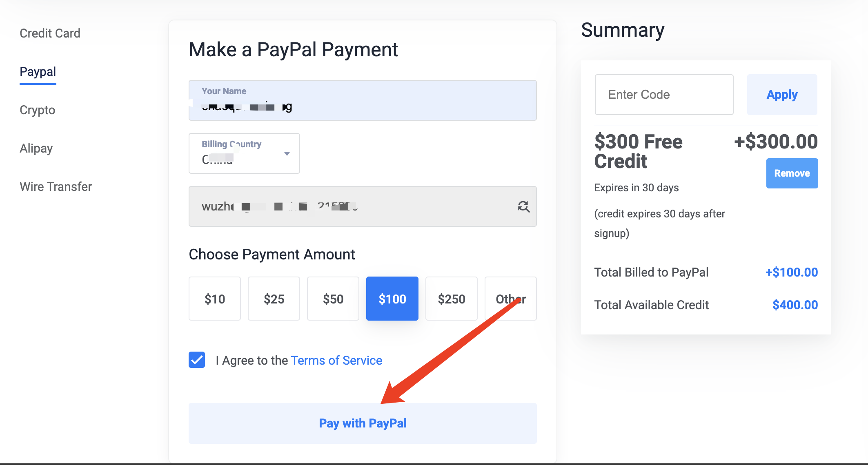Click the Pay with PayPal button
This screenshot has width=868, height=465.
363,423
